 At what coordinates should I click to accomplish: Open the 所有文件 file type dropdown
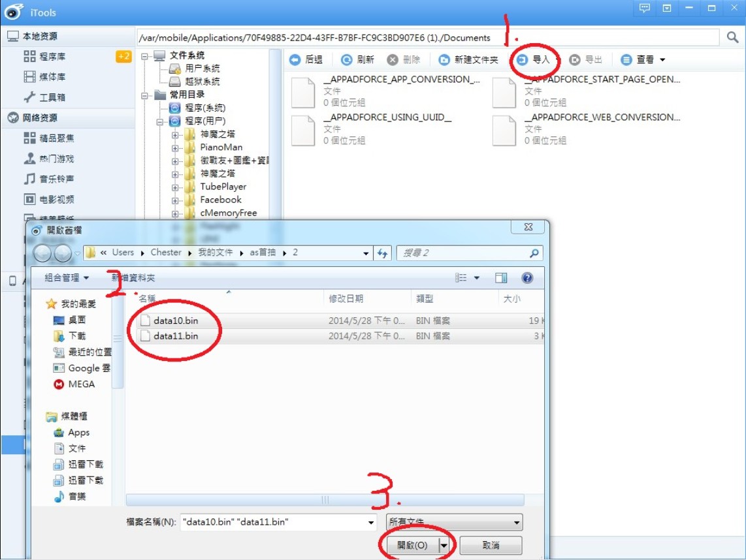[454, 522]
